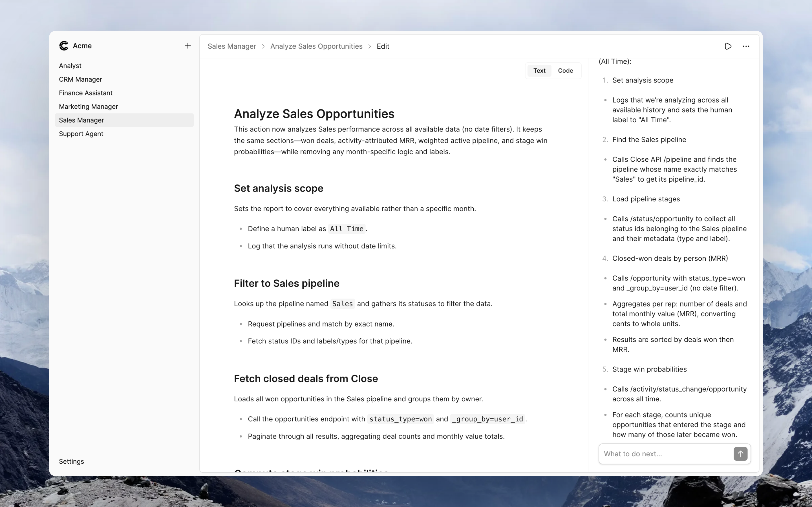This screenshot has width=812, height=507.
Task: Select the Sales Manager sidebar item
Action: click(81, 120)
